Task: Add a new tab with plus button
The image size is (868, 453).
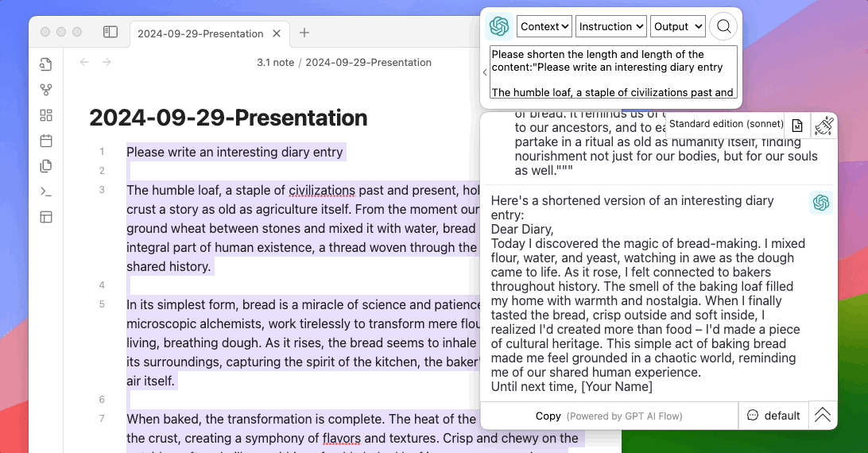Action: 304,33
